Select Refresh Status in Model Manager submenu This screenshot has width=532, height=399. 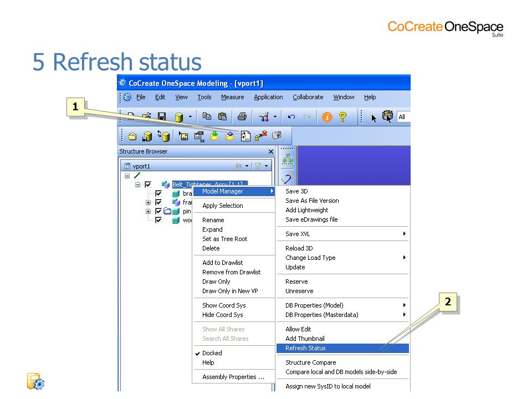click(342, 348)
